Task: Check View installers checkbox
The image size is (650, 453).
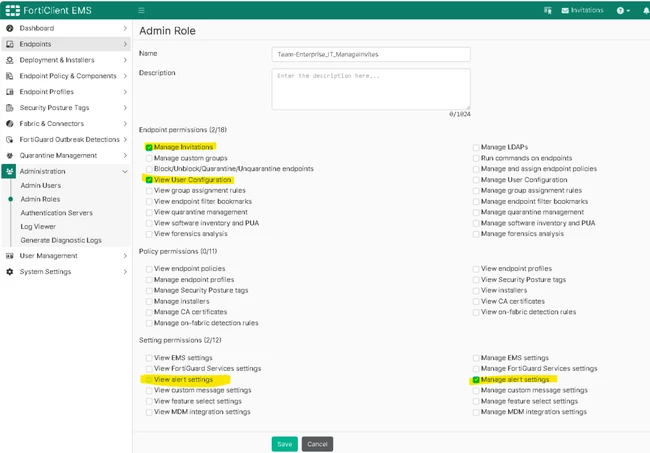Action: pos(476,291)
